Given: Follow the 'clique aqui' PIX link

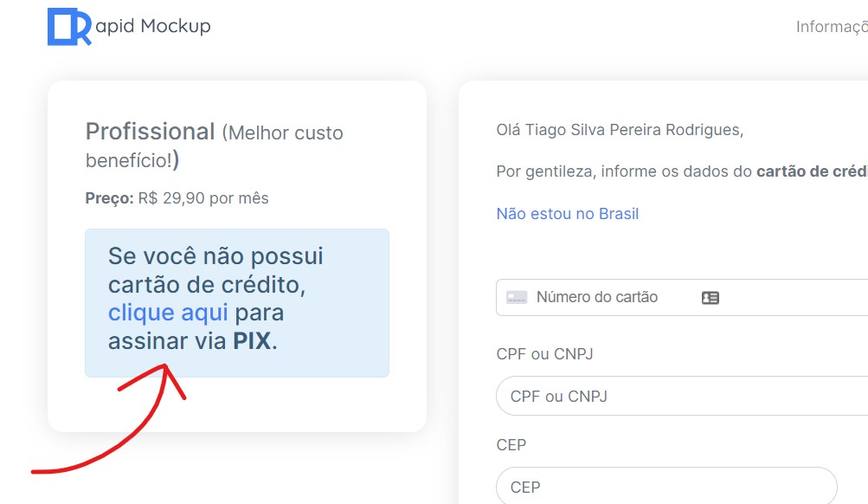Looking at the screenshot, I should (168, 313).
